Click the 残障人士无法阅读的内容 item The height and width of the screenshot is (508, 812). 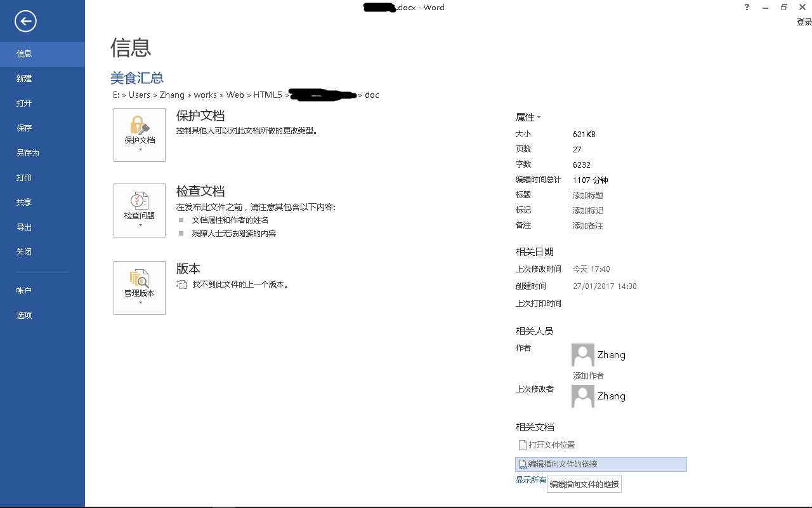coord(234,234)
